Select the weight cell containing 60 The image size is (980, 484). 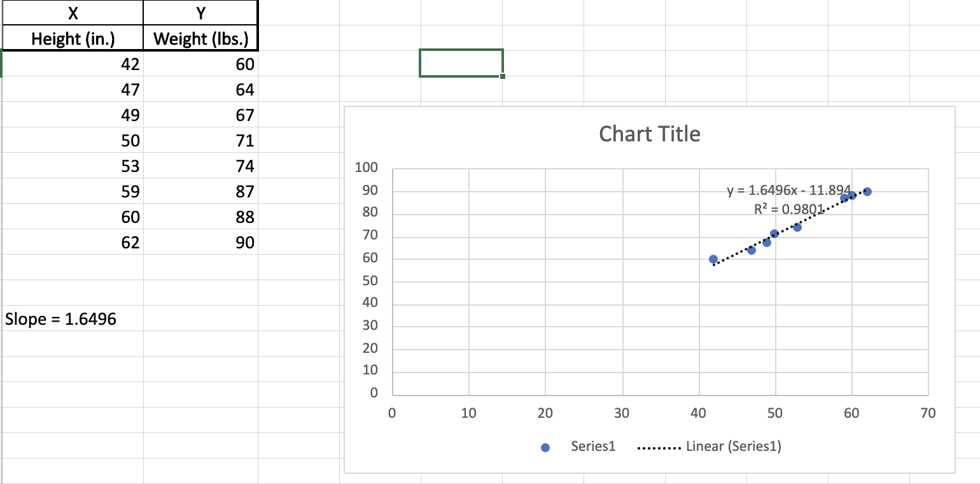[200, 64]
